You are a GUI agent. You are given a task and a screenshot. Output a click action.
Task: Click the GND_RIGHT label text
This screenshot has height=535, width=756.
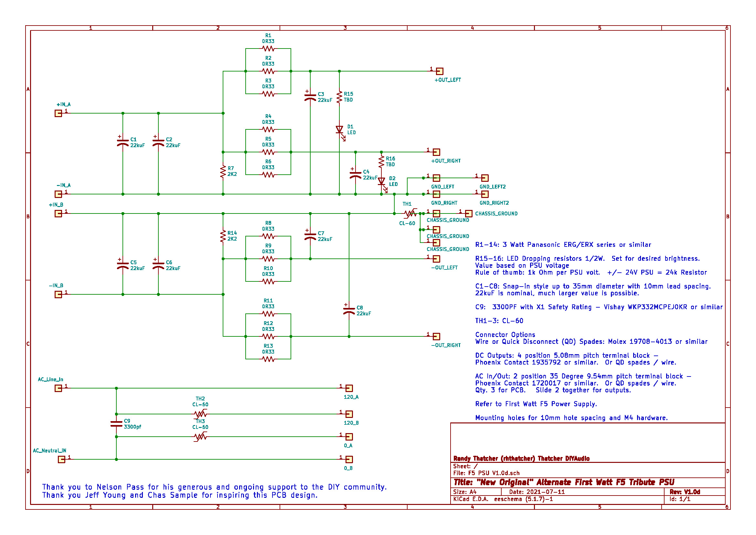pos(444,203)
